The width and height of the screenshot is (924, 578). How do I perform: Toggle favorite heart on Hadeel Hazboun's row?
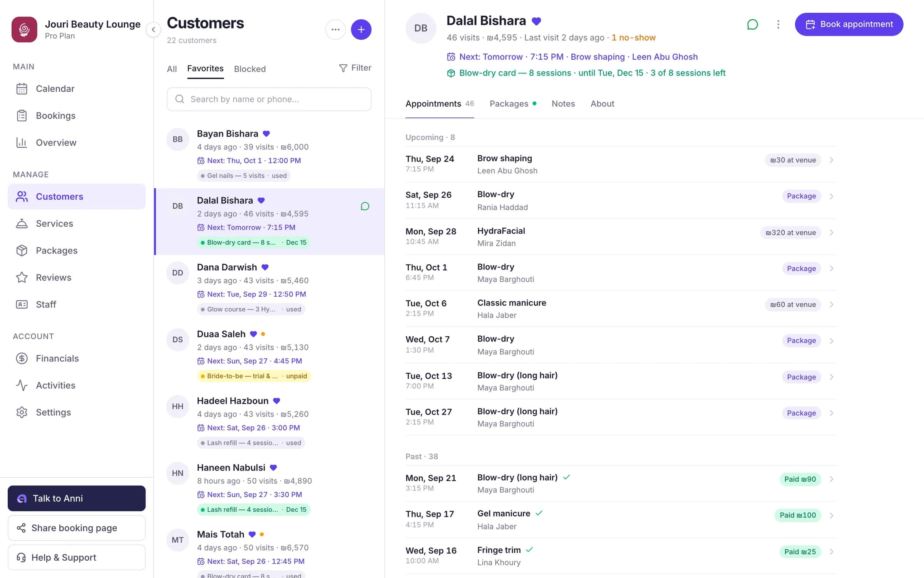coord(276,401)
